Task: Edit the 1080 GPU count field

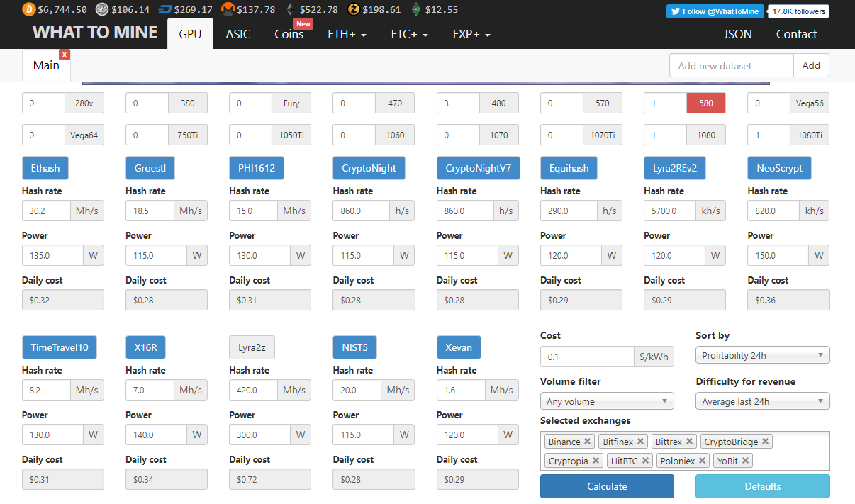Action: click(666, 135)
